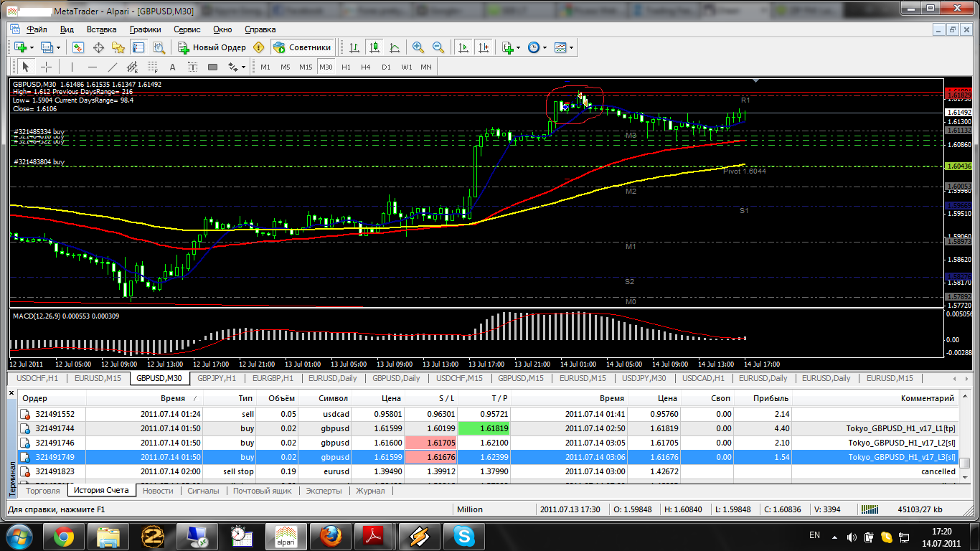Viewport: 980px width, 551px height.
Task: Switch to the USDCHF,H1 chart tab
Action: (x=37, y=378)
